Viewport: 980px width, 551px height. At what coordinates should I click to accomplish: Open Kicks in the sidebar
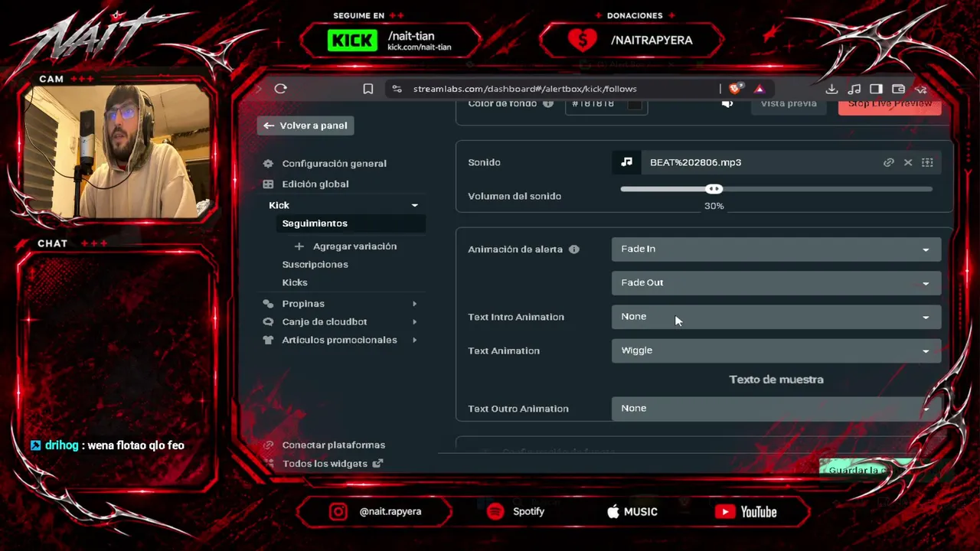coord(295,283)
